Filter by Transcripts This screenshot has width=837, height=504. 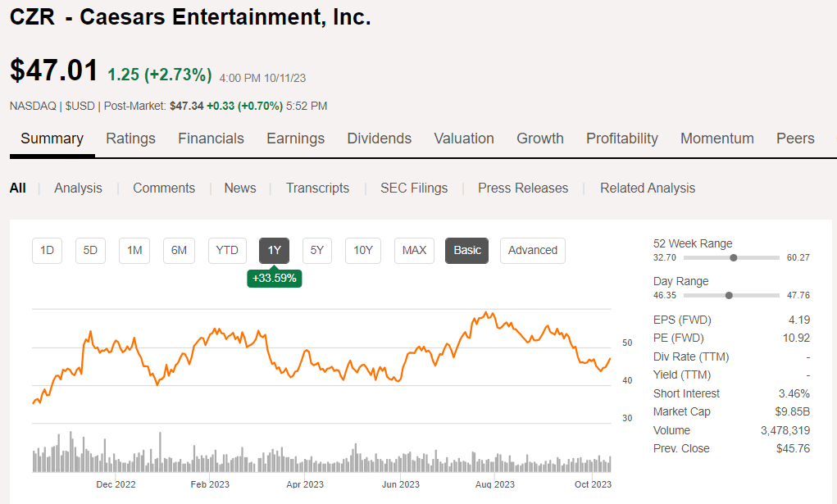pos(317,188)
